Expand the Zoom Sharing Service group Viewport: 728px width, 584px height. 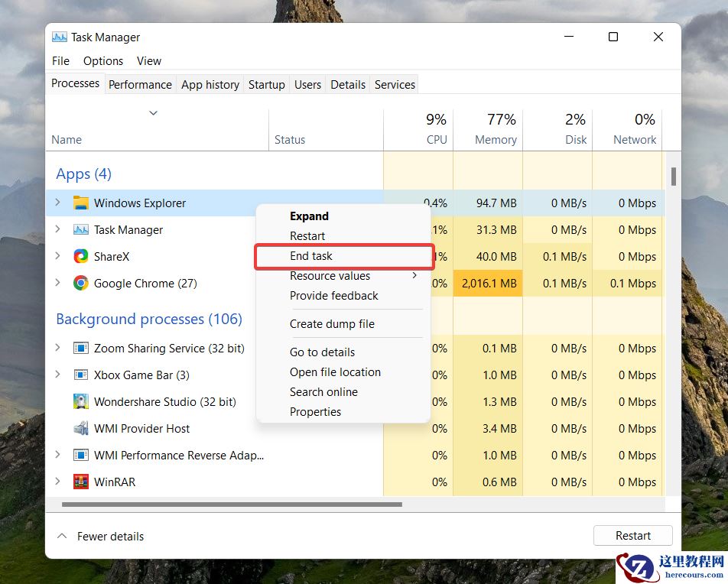[57, 348]
